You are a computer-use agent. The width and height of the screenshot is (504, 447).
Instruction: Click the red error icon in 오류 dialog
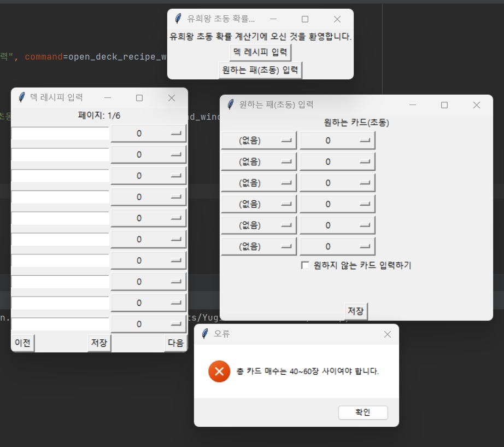click(219, 371)
